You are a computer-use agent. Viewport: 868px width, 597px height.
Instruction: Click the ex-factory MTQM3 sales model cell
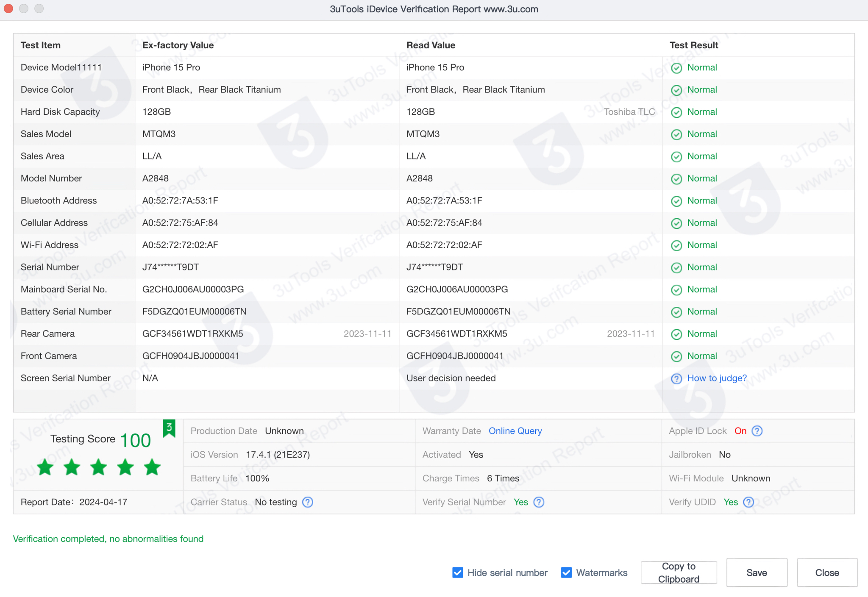(159, 134)
